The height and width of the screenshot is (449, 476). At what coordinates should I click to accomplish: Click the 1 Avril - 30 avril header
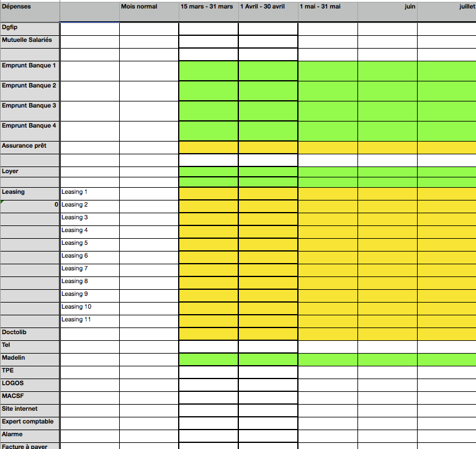[x=267, y=11]
